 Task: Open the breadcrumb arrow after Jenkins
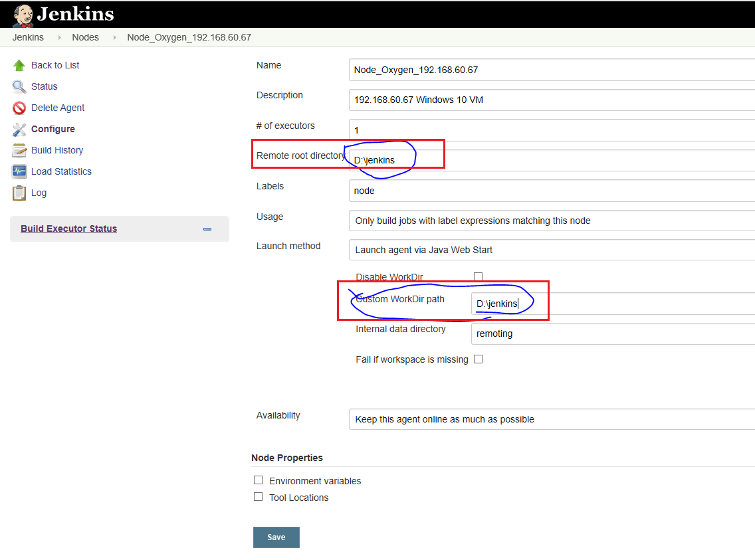tap(59, 37)
